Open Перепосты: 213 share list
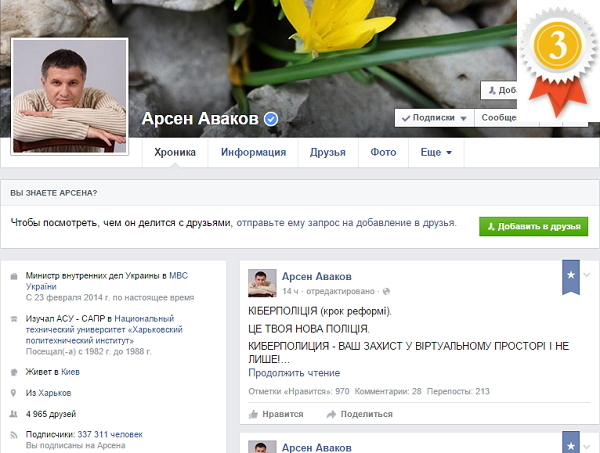This screenshot has height=453, width=600. tap(458, 391)
